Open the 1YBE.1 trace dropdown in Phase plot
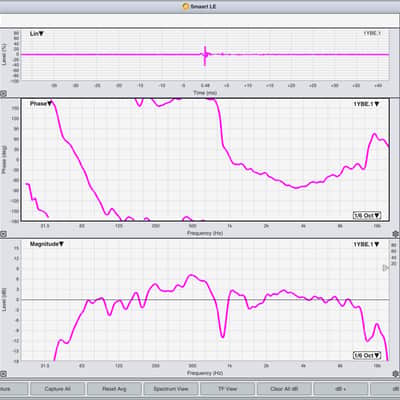 click(366, 104)
